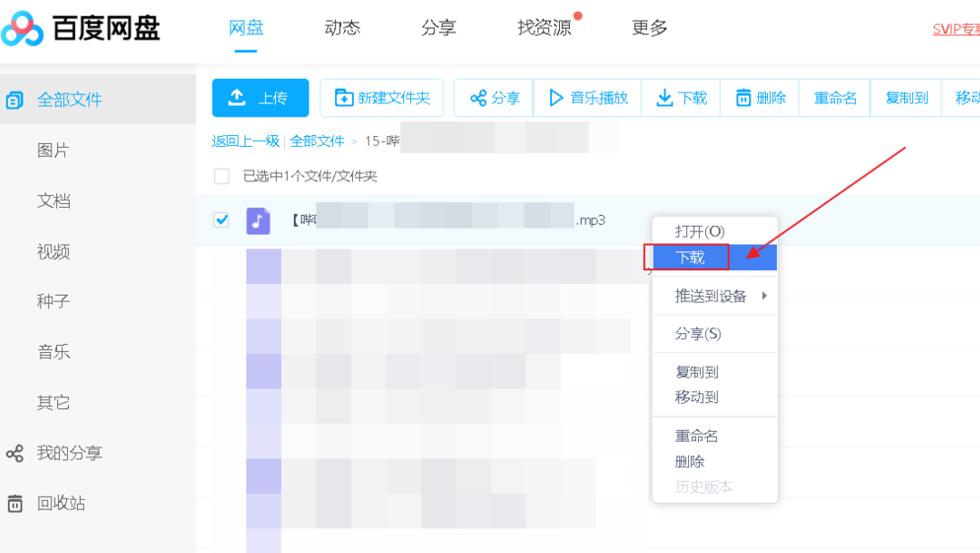This screenshot has width=980, height=553.
Task: Select 打开(O) in the context menu
Action: [x=699, y=232]
